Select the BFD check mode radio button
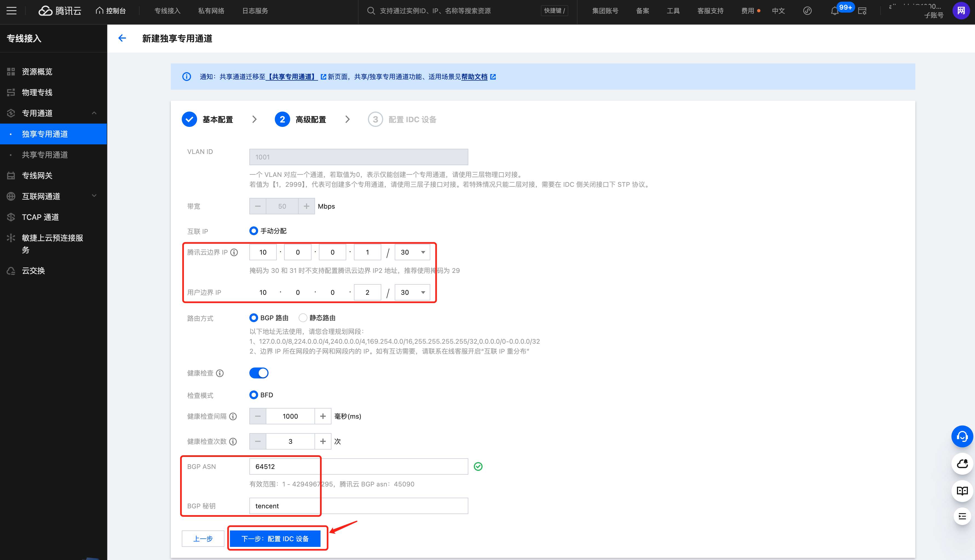This screenshot has height=560, width=975. pyautogui.click(x=253, y=395)
